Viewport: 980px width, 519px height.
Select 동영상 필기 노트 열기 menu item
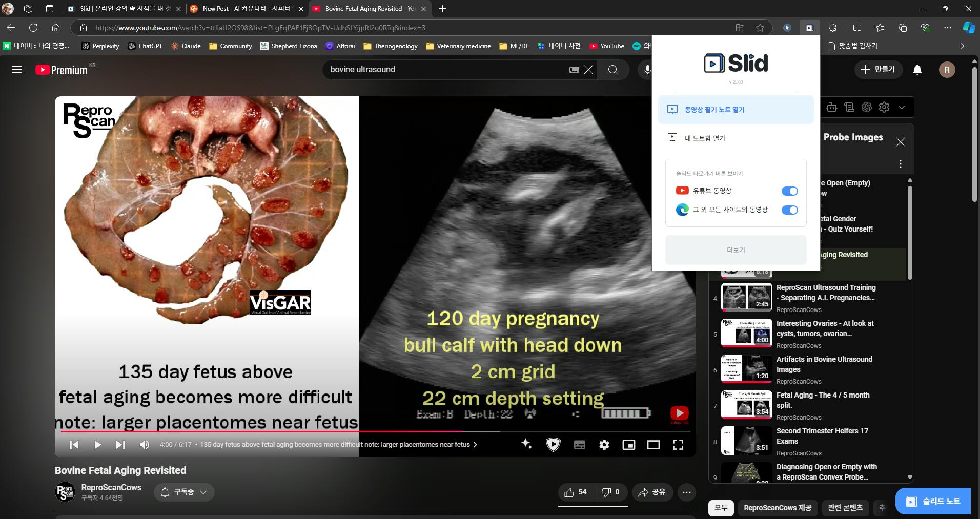(x=736, y=110)
